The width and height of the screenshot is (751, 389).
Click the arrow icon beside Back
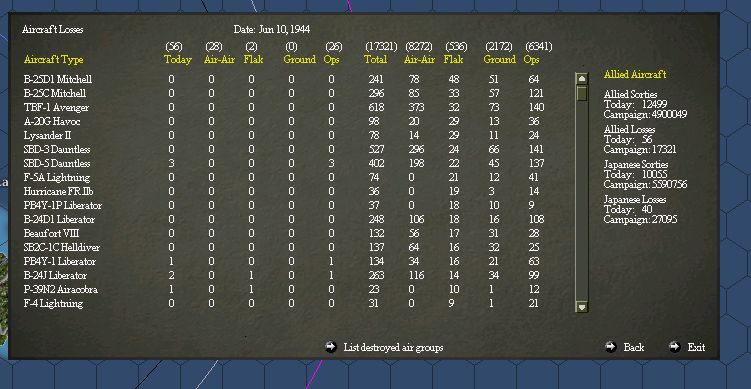click(611, 347)
